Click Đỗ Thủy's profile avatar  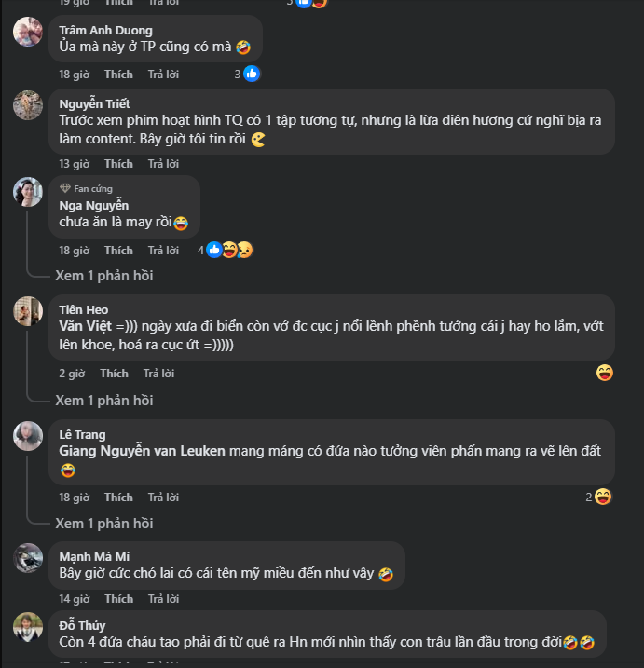click(27, 626)
